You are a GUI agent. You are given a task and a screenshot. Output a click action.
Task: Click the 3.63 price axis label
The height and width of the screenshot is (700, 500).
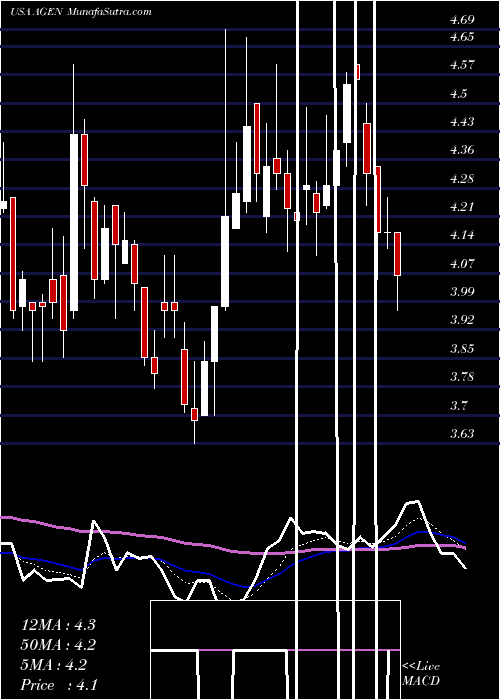point(462,433)
